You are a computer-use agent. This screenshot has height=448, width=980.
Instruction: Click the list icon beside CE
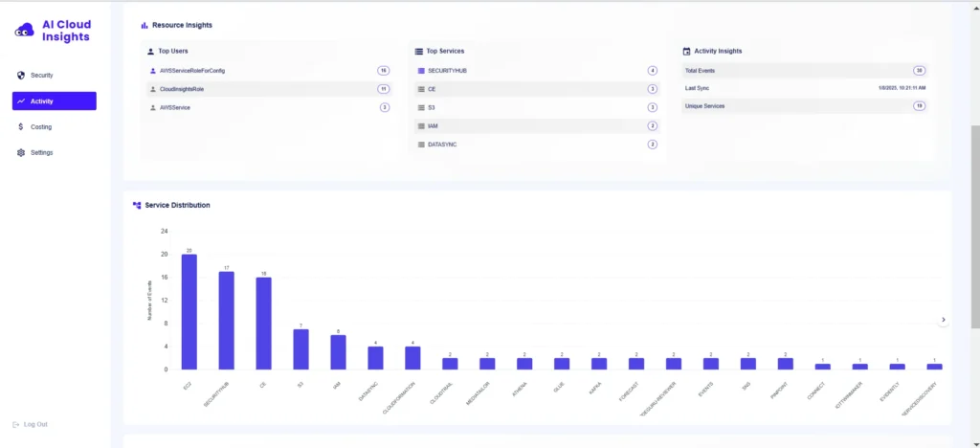tap(421, 89)
